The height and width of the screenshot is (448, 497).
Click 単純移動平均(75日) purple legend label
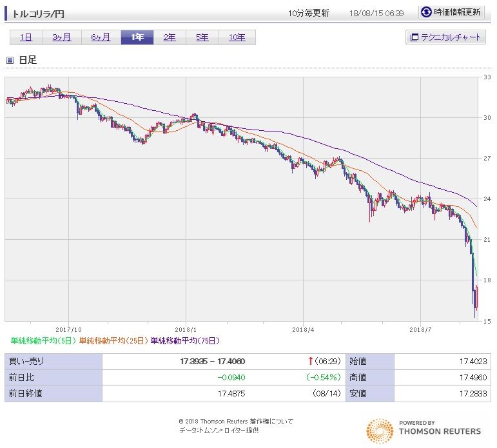[185, 340]
